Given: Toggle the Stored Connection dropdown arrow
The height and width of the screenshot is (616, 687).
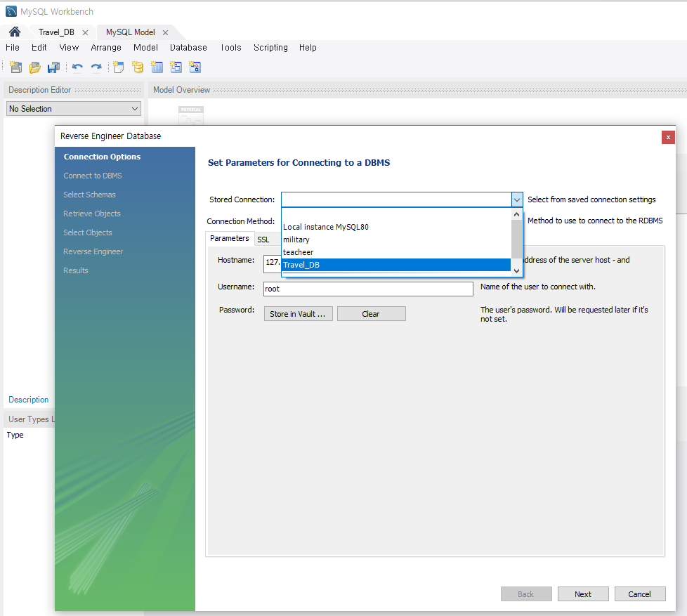Looking at the screenshot, I should tap(517, 199).
